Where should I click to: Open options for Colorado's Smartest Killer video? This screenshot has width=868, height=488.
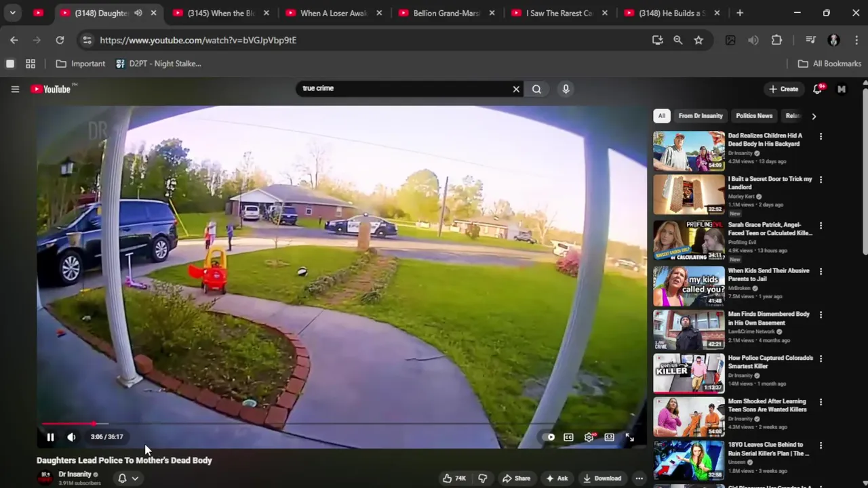click(x=821, y=359)
